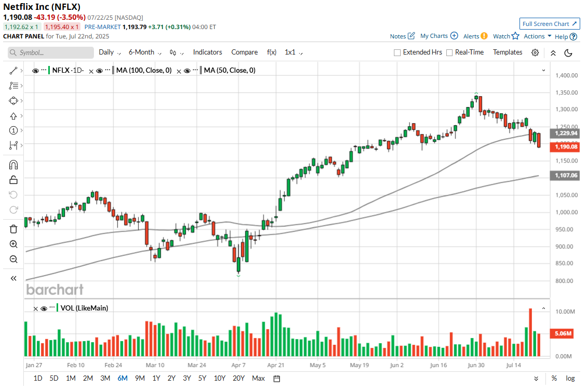Open chart settings gear icon
This screenshot has height=390, width=588.
point(535,52)
